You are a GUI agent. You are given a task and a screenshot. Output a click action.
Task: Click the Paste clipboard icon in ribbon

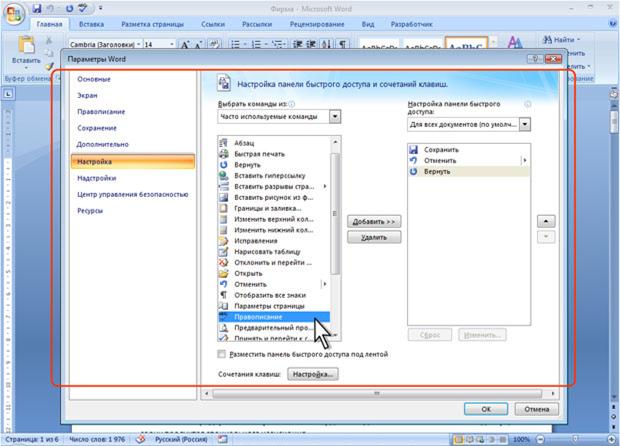26,45
